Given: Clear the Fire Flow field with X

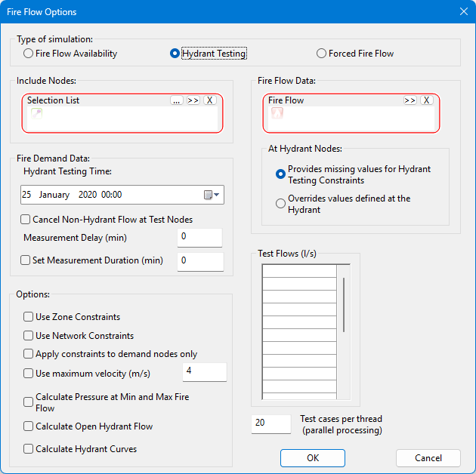Looking at the screenshot, I should (427, 100).
